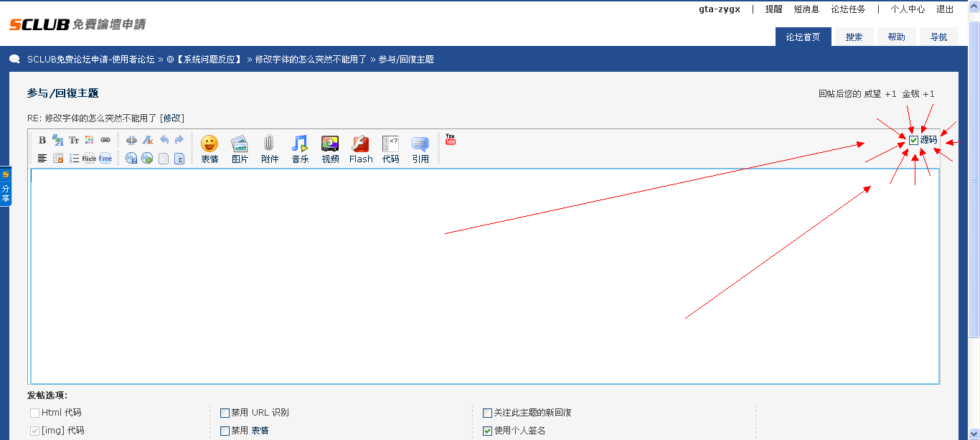The width and height of the screenshot is (980, 440).
Task: Remove link with broken chain icon
Action: tap(131, 141)
